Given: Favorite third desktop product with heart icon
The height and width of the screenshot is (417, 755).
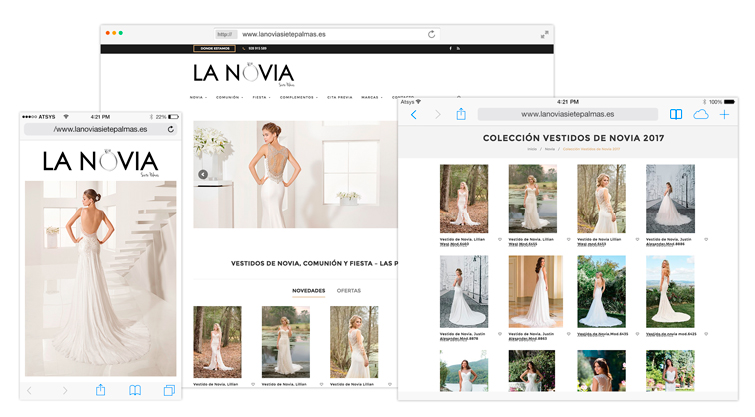Looking at the screenshot, I should 390,384.
